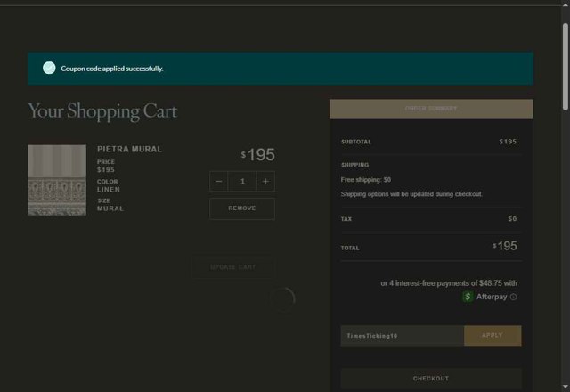The image size is (570, 392).
Task: Click the 'Free shipping: $0' text
Action: [x=366, y=180]
